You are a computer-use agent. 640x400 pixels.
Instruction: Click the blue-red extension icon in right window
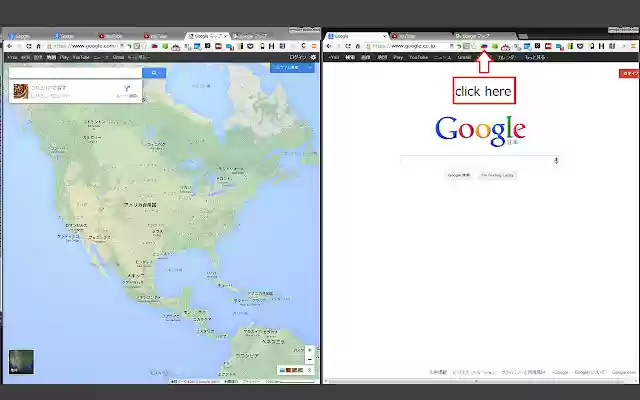(x=484, y=46)
